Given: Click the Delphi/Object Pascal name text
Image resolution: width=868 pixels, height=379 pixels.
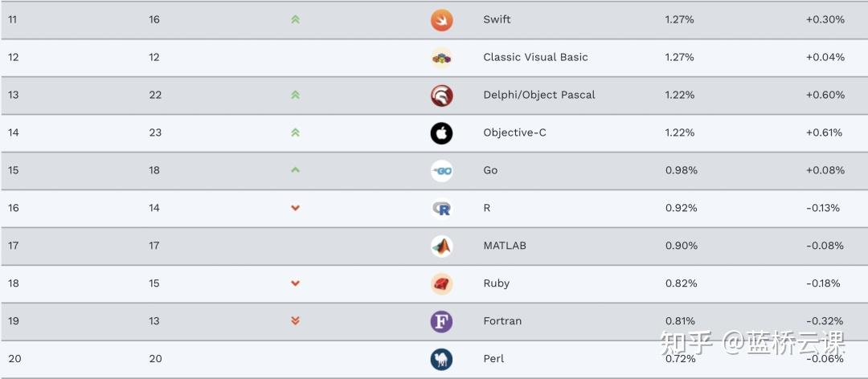Looking at the screenshot, I should click(539, 95).
